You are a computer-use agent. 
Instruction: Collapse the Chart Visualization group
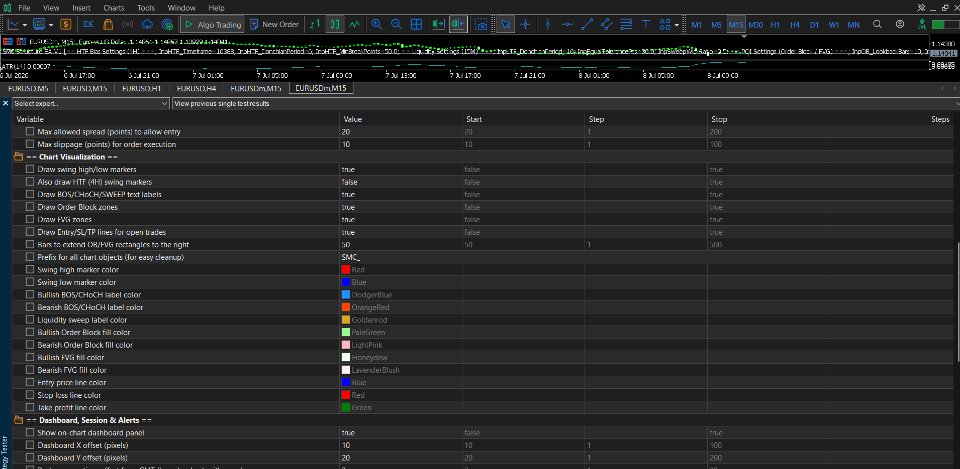pyautogui.click(x=18, y=157)
